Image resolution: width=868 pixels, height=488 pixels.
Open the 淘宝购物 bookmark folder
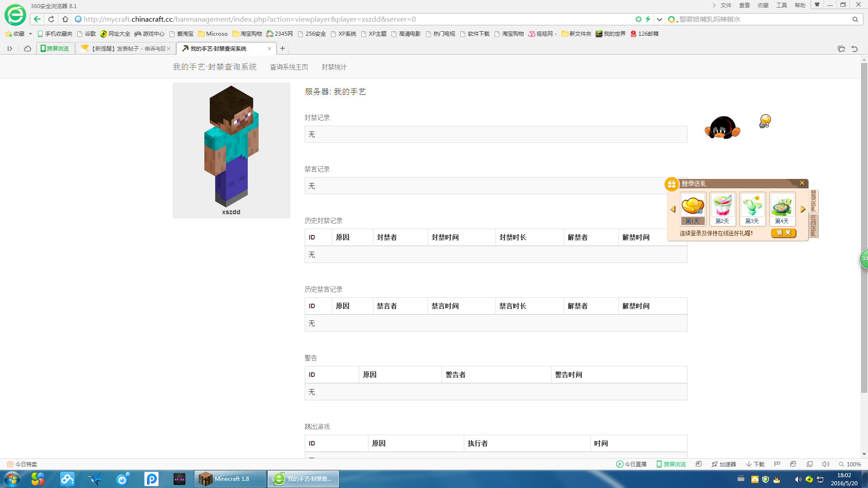(x=247, y=34)
